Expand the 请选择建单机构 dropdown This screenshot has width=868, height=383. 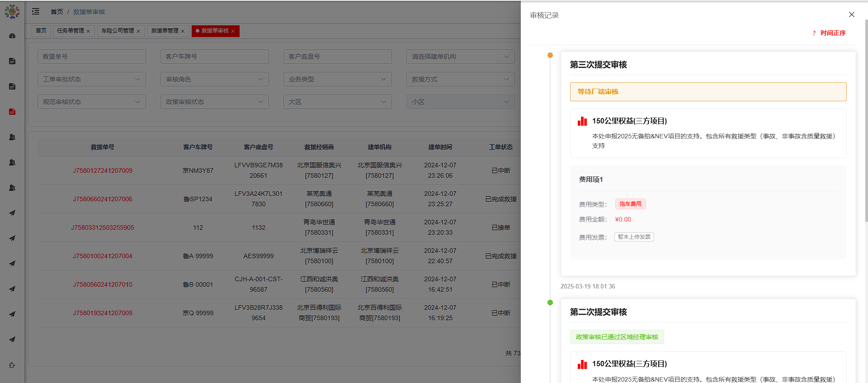click(460, 57)
